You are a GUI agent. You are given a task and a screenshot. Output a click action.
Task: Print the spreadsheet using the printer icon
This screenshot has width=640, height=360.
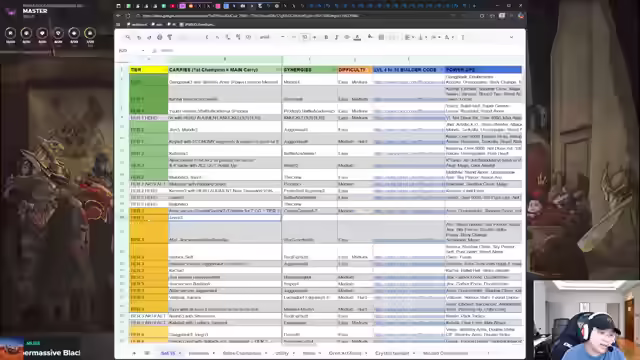click(x=160, y=37)
